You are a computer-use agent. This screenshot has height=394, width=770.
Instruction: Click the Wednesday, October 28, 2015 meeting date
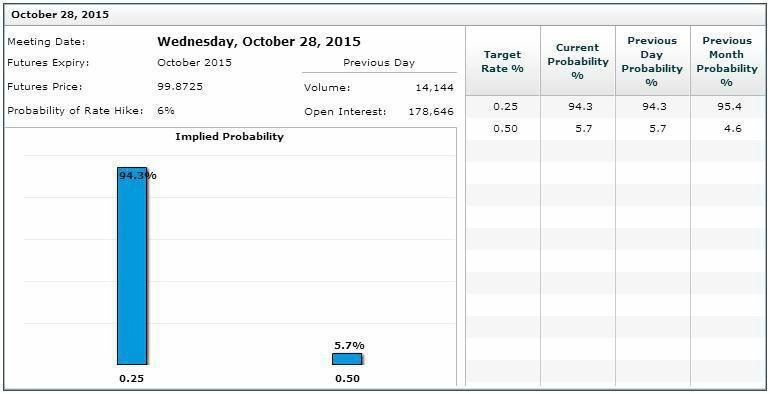259,41
